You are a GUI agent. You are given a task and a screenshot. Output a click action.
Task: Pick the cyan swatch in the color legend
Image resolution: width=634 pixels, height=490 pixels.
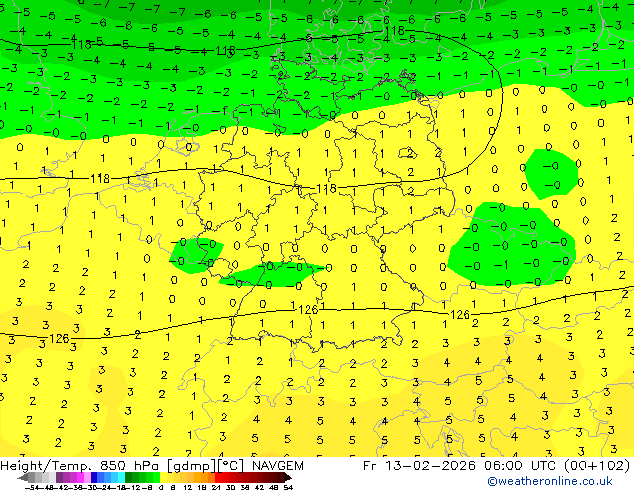pyautogui.click(x=122, y=478)
